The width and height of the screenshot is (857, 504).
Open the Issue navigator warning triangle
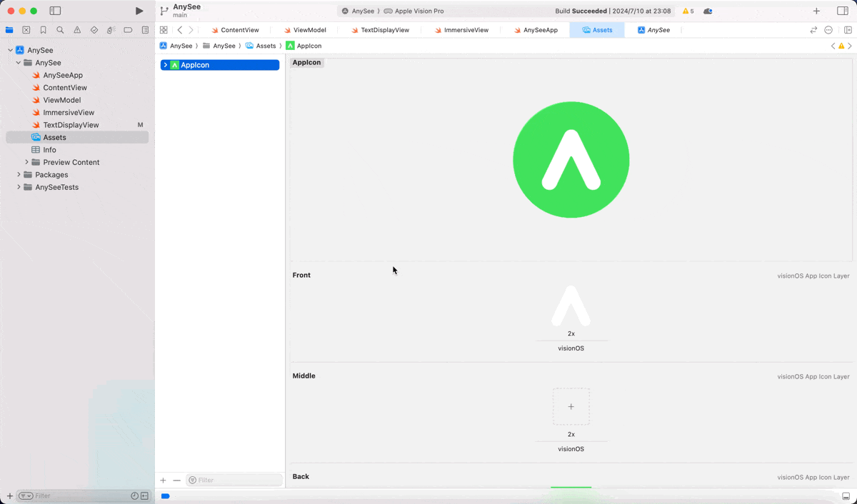[x=77, y=30]
